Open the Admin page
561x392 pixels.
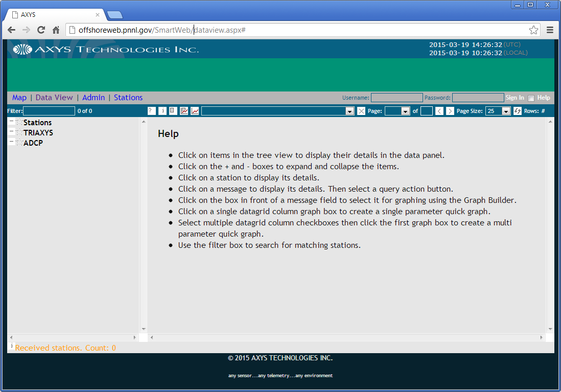[93, 98]
